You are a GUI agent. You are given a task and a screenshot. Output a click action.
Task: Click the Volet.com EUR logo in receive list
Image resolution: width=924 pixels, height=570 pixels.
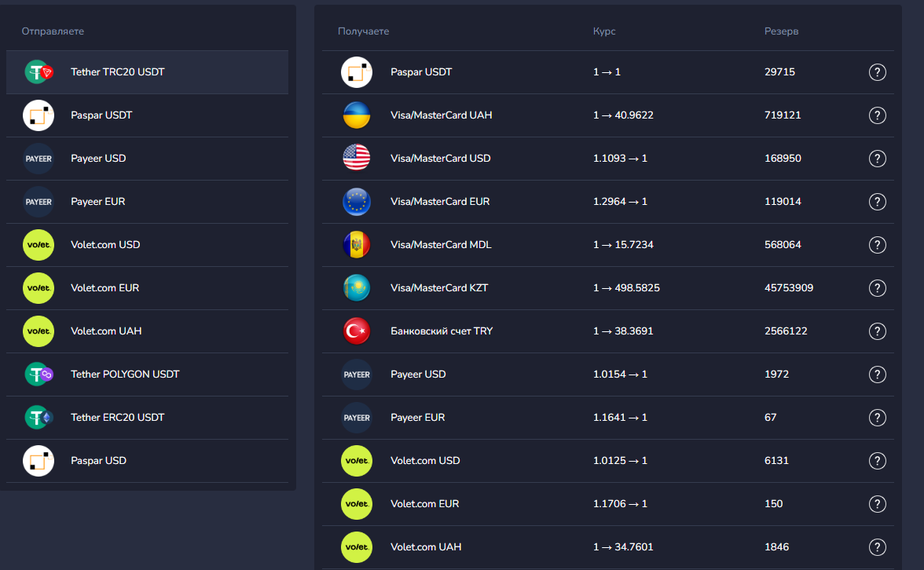(357, 504)
